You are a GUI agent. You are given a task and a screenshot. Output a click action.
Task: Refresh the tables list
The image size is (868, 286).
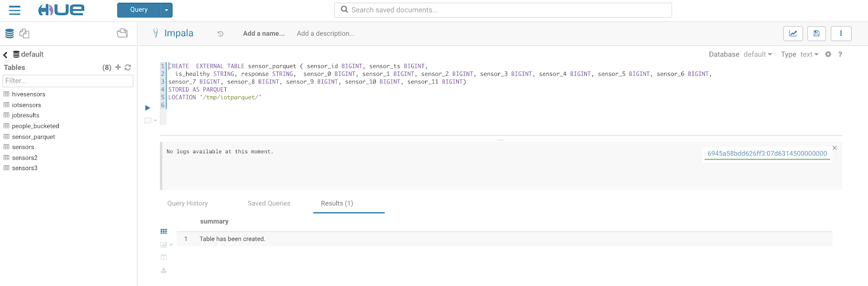pos(128,67)
